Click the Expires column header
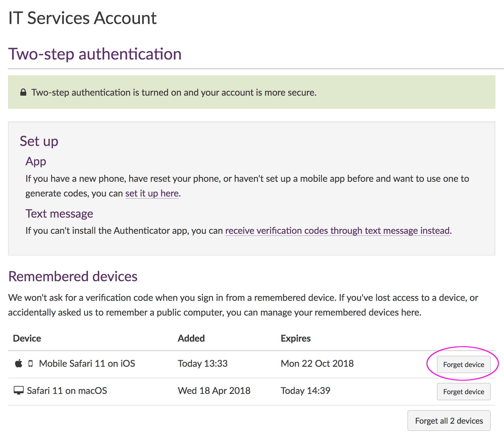Image resolution: width=504 pixels, height=439 pixels. (296, 338)
